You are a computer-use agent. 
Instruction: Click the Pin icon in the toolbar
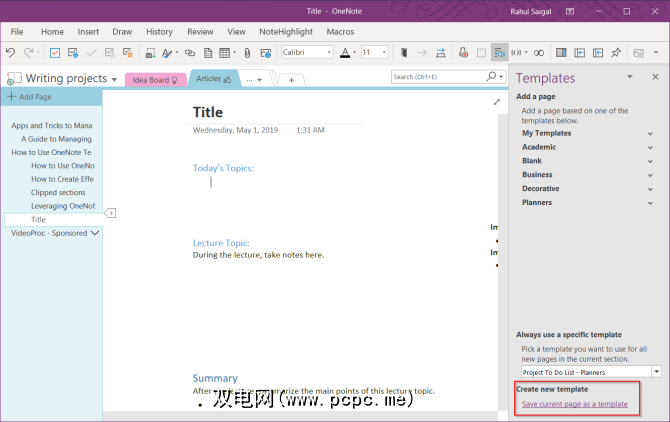pos(616,52)
